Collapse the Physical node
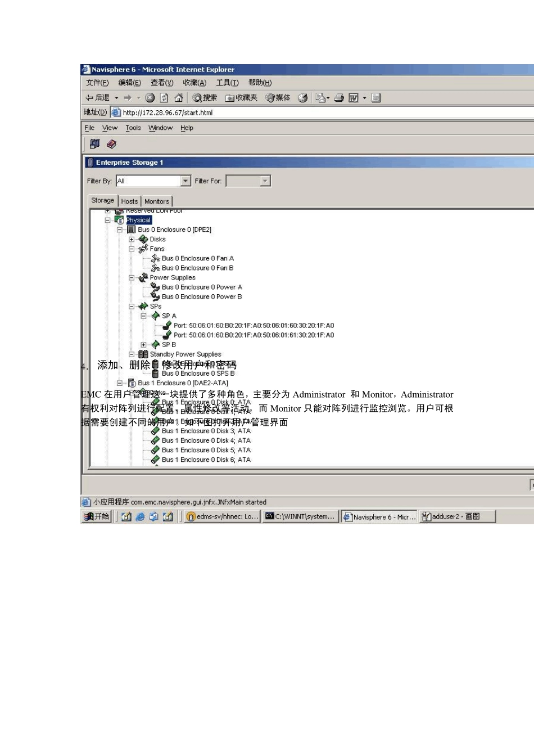The width and height of the screenshot is (534, 756). (x=107, y=220)
